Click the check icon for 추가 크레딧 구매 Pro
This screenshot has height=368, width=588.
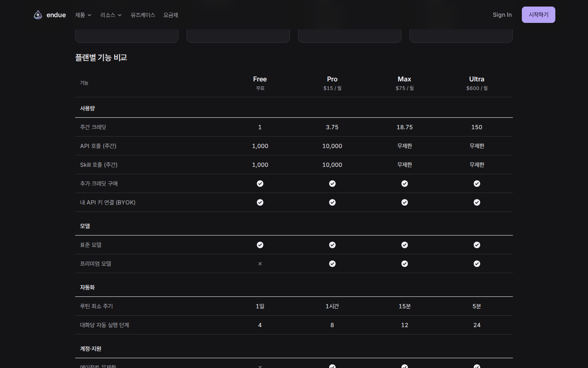(332, 184)
